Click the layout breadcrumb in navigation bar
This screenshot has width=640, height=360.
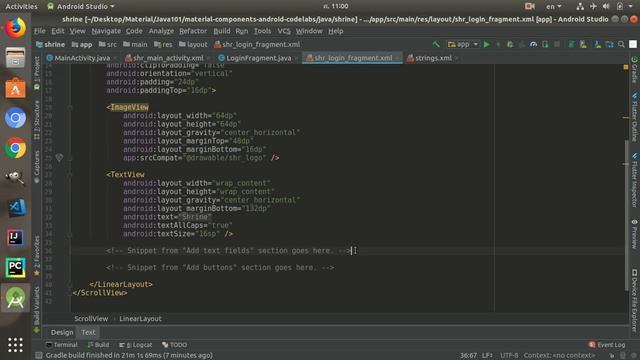tap(193, 44)
